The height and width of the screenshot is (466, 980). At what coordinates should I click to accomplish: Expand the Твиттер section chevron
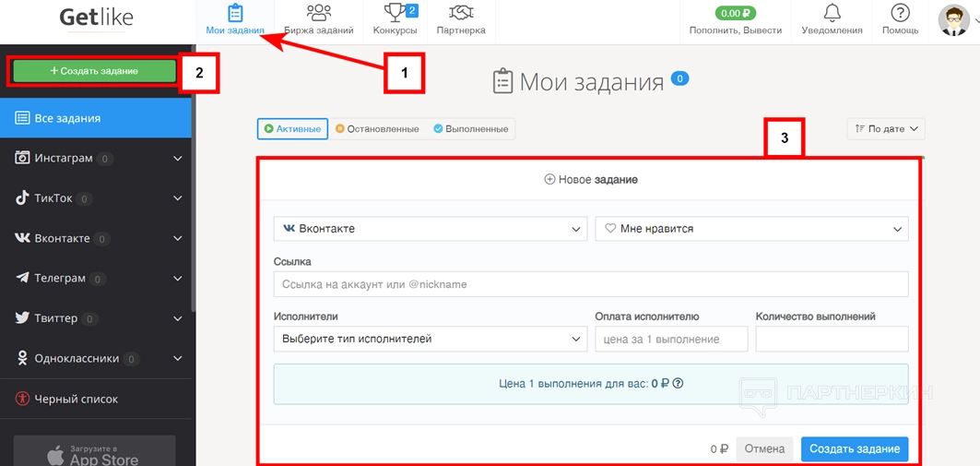[x=178, y=319]
